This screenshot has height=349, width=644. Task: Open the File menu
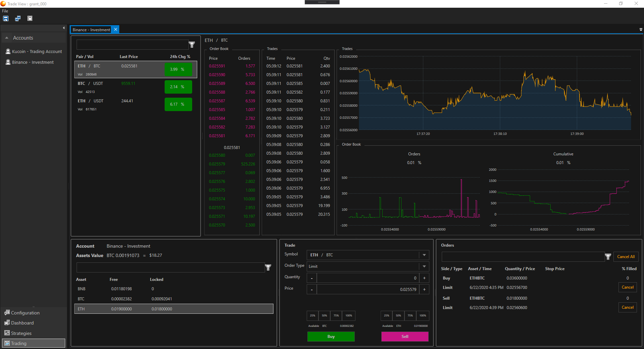[5, 11]
